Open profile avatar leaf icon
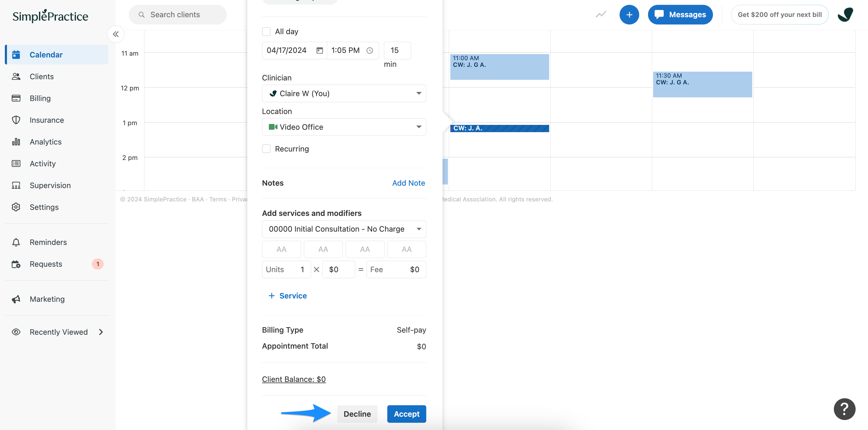This screenshot has width=868, height=430. pos(845,15)
